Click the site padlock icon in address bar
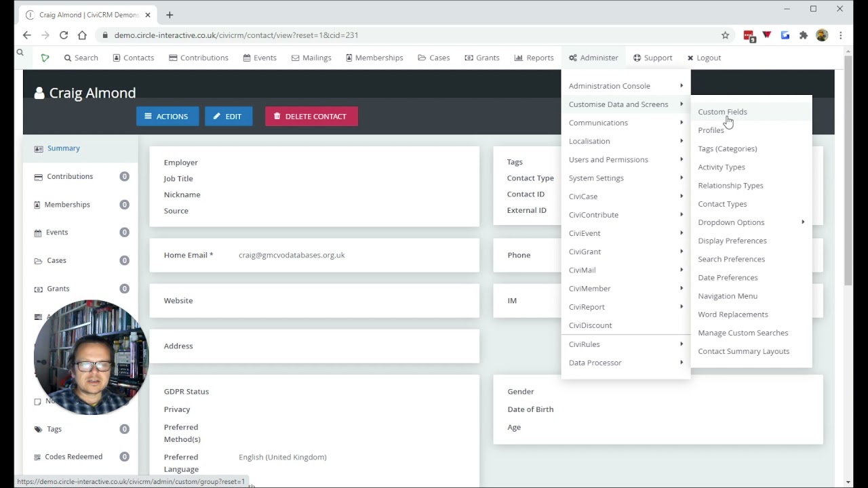 click(104, 35)
